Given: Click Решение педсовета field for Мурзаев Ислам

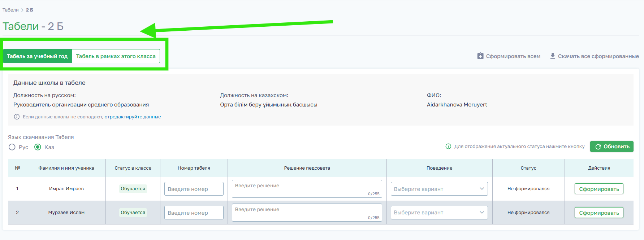Looking at the screenshot, I should (x=307, y=212).
